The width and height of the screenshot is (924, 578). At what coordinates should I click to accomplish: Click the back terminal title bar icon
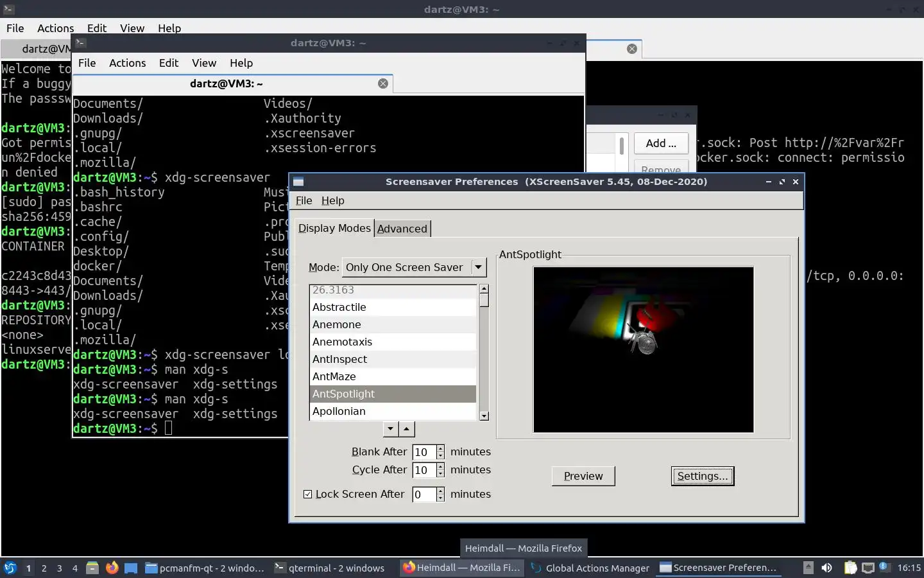tap(8, 9)
